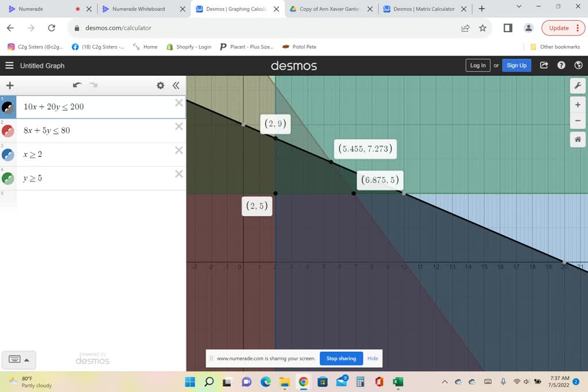Image resolution: width=588 pixels, height=392 pixels.
Task: Toggle visibility of 10x + 20y ≤ 200
Action: (8, 107)
